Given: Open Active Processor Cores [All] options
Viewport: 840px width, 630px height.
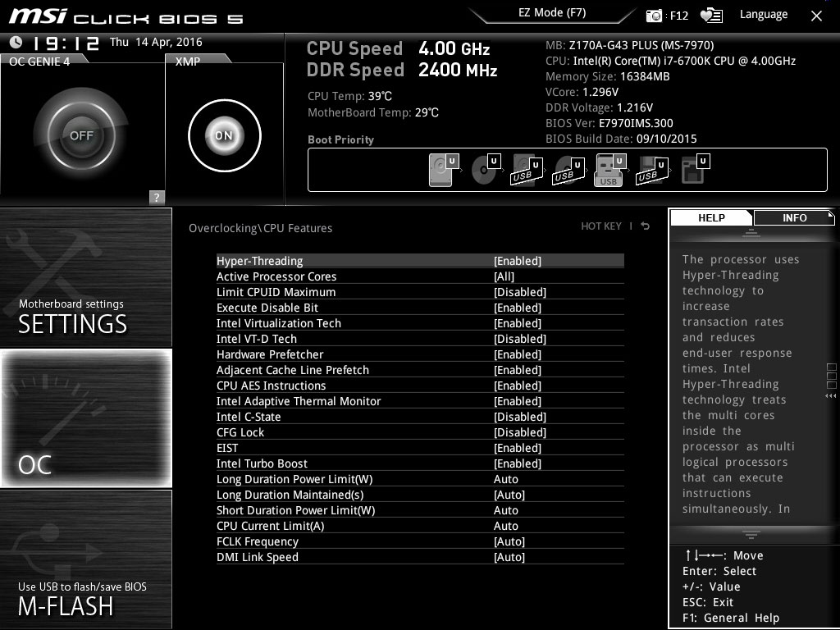Looking at the screenshot, I should tap(420, 276).
